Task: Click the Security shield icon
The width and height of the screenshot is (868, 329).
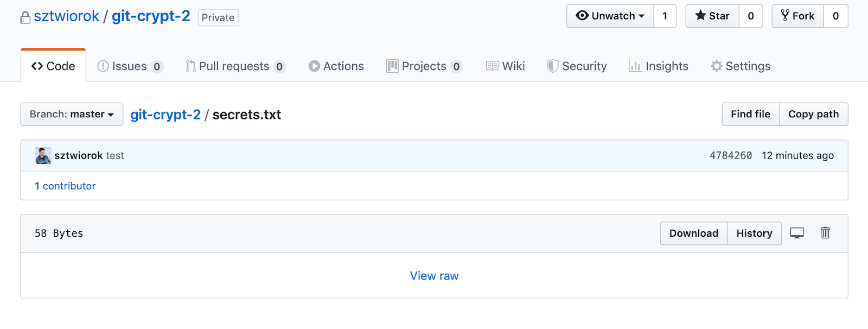Action: pyautogui.click(x=553, y=66)
